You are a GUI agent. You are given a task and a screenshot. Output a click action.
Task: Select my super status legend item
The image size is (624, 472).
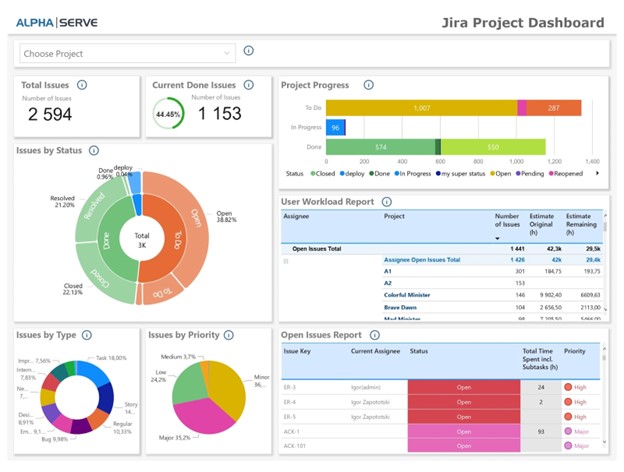(x=460, y=174)
